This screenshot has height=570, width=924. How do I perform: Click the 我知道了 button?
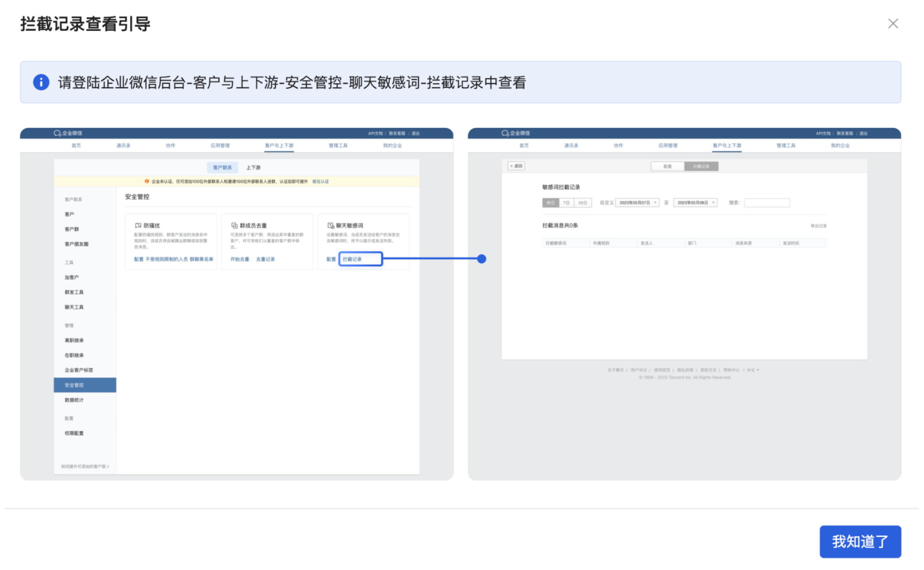(x=860, y=541)
